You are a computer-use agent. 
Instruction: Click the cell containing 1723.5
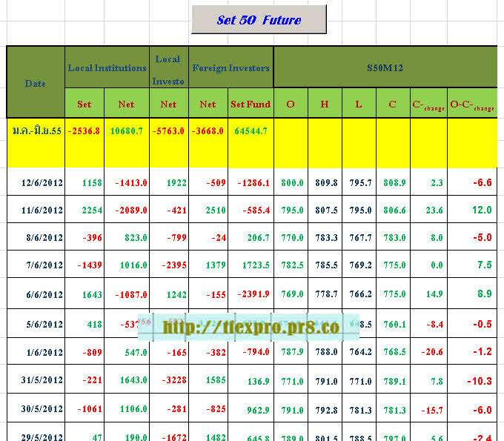(250, 266)
